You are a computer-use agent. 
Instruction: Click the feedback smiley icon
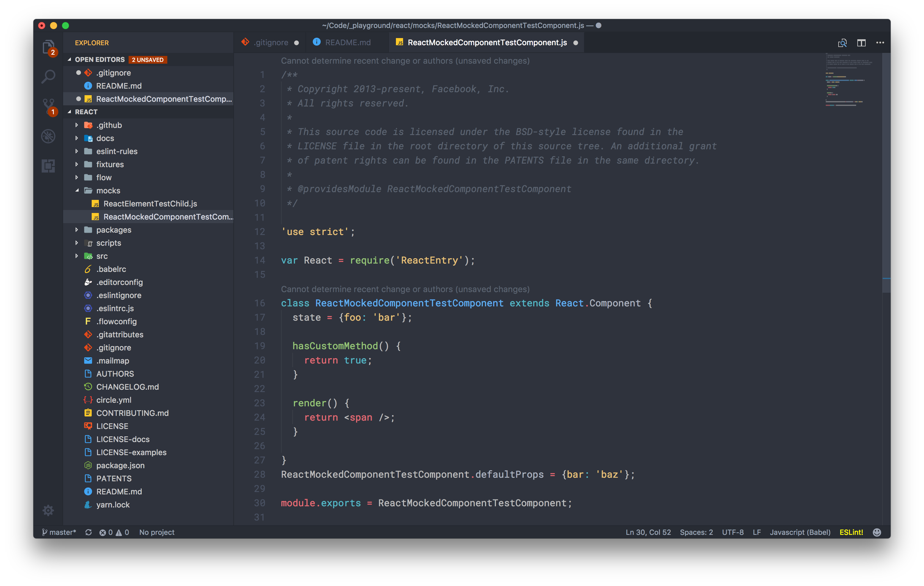click(x=877, y=532)
